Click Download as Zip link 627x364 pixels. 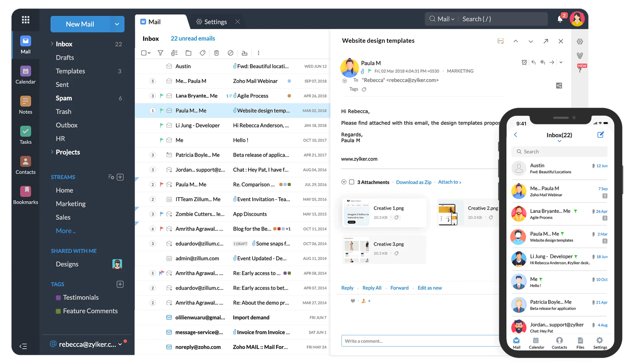click(x=414, y=182)
